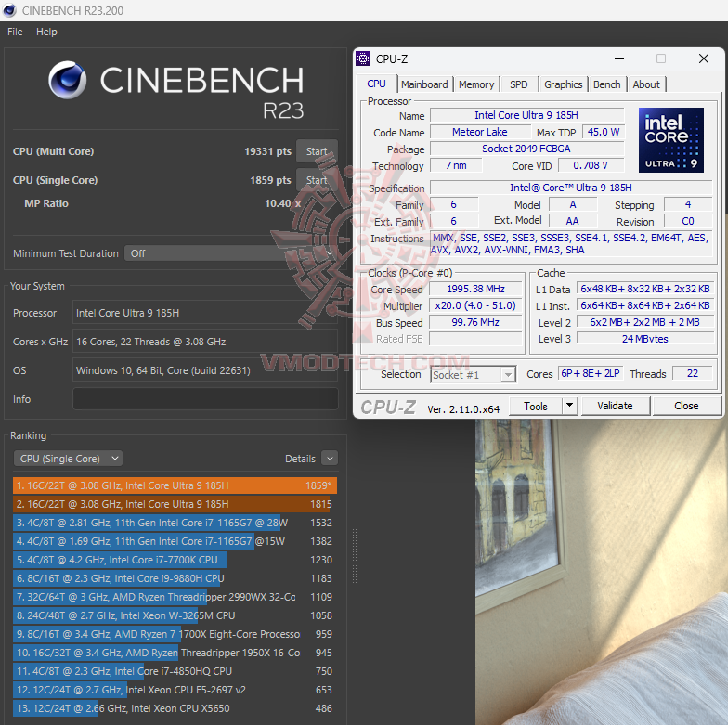Image resolution: width=728 pixels, height=725 pixels.
Task: Select the Core i7-7700K ranking row
Action: point(175,560)
